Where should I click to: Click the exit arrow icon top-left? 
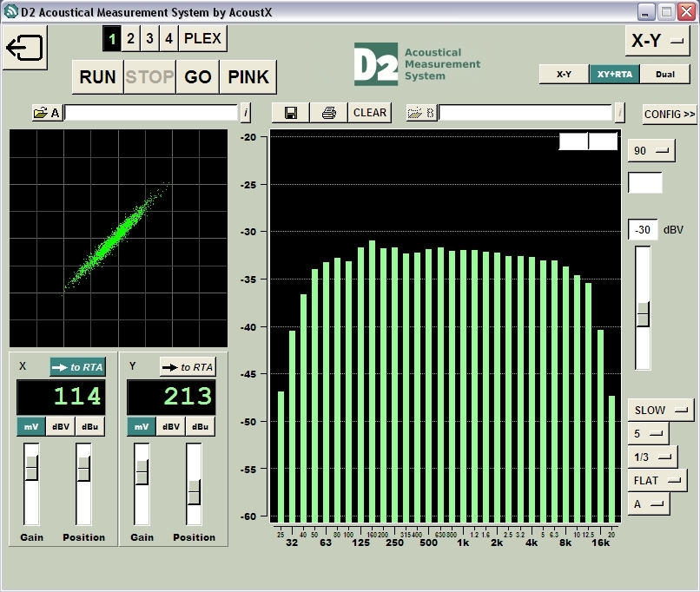24,47
